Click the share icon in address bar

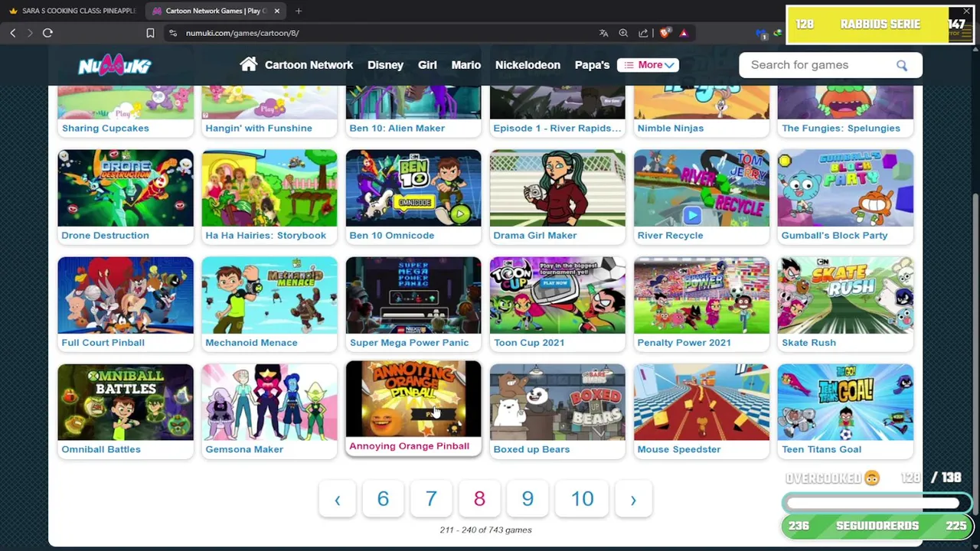click(x=643, y=33)
